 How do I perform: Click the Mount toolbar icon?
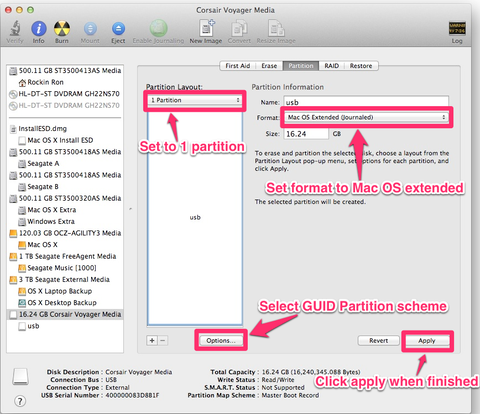coord(90,29)
